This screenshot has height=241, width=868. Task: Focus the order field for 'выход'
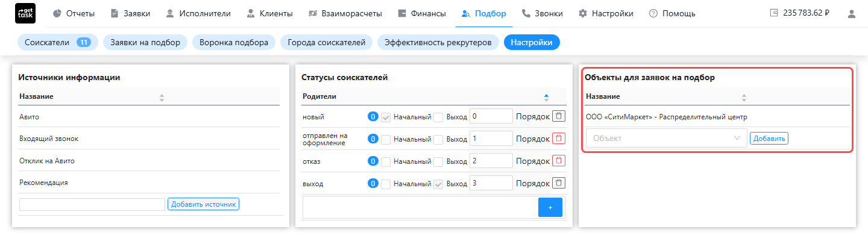click(491, 183)
